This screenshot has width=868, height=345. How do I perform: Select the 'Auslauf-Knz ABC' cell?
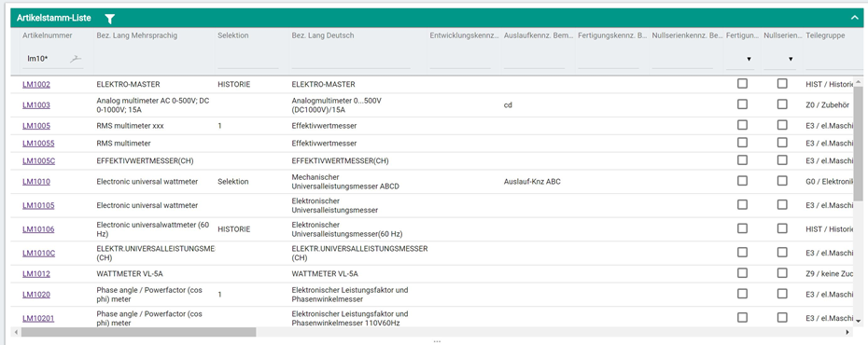pos(532,181)
